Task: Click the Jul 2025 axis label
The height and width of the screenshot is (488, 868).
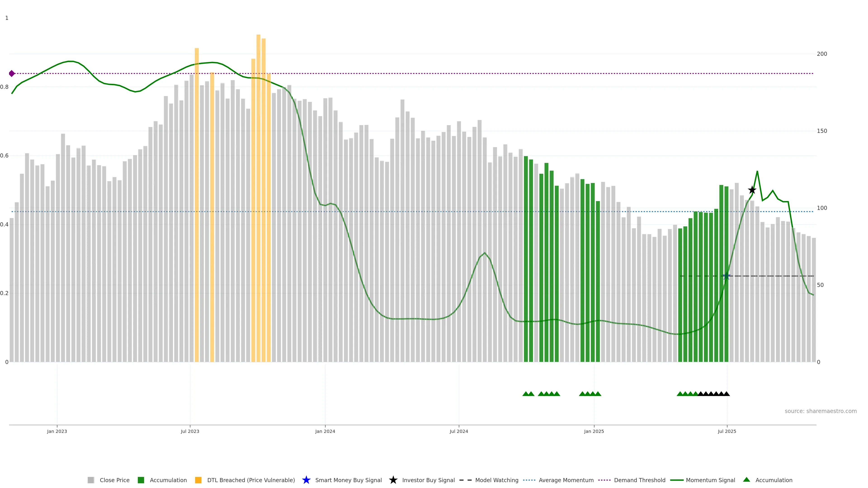Action: click(727, 432)
